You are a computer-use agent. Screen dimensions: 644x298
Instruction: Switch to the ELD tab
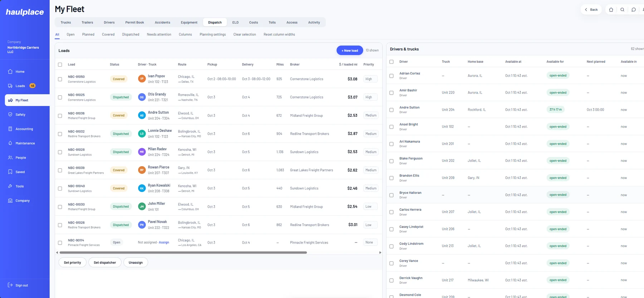pos(235,23)
